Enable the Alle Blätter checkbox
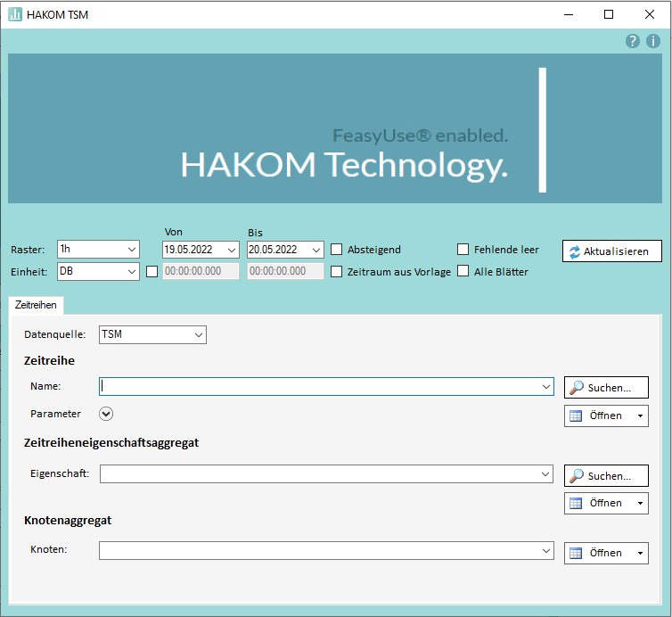672x617 pixels. [x=463, y=272]
